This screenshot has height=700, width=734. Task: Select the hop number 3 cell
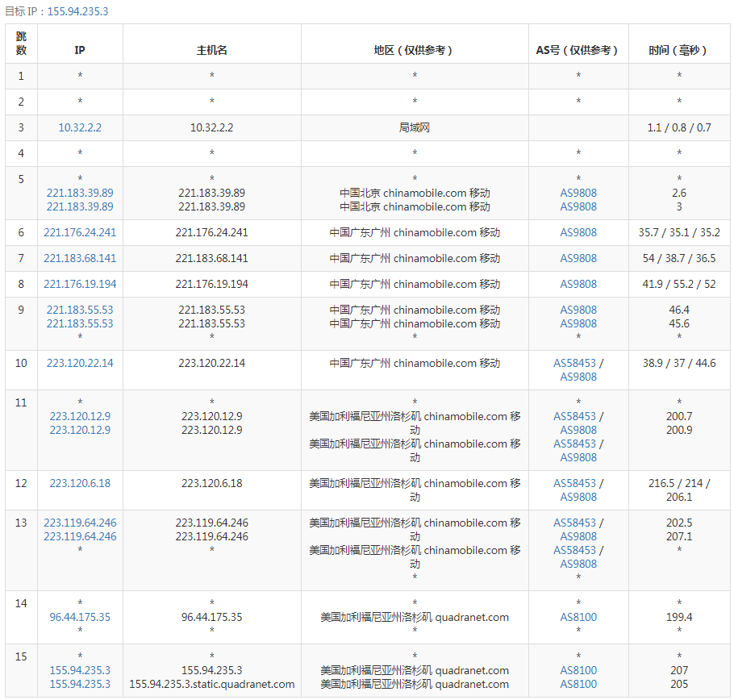[21, 127]
